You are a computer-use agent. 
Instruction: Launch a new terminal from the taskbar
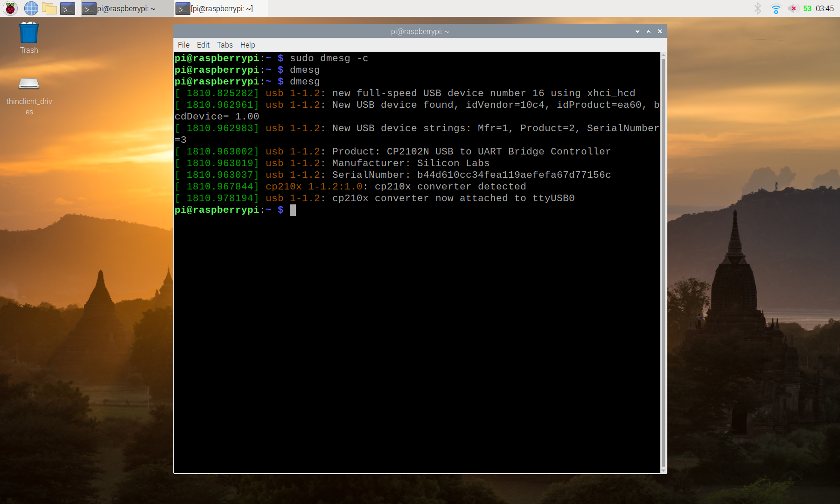coord(68,8)
